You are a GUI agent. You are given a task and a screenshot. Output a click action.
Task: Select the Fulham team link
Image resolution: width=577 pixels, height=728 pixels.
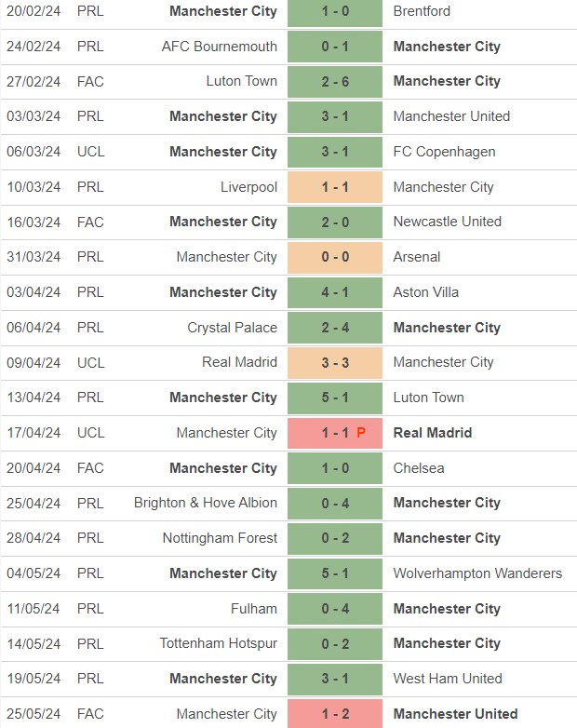254,609
